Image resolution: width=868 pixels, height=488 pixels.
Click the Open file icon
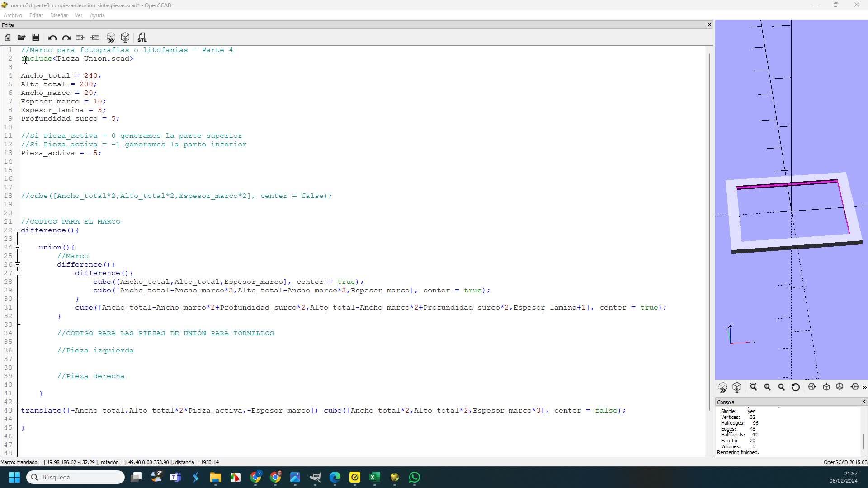(21, 38)
